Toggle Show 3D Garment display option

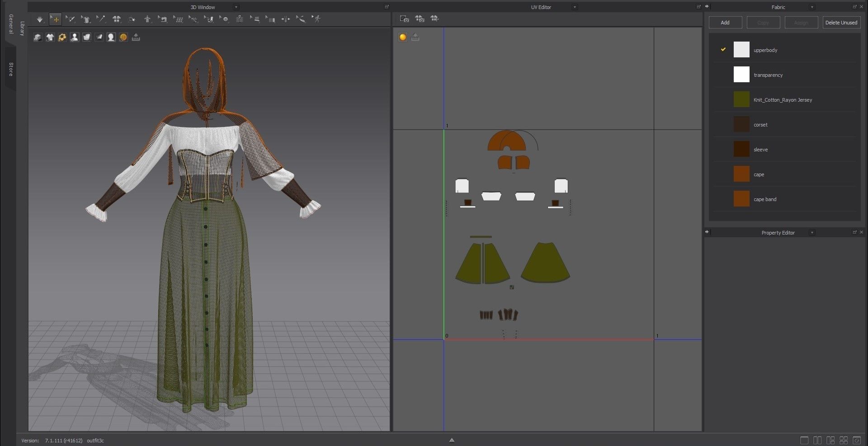coord(38,37)
